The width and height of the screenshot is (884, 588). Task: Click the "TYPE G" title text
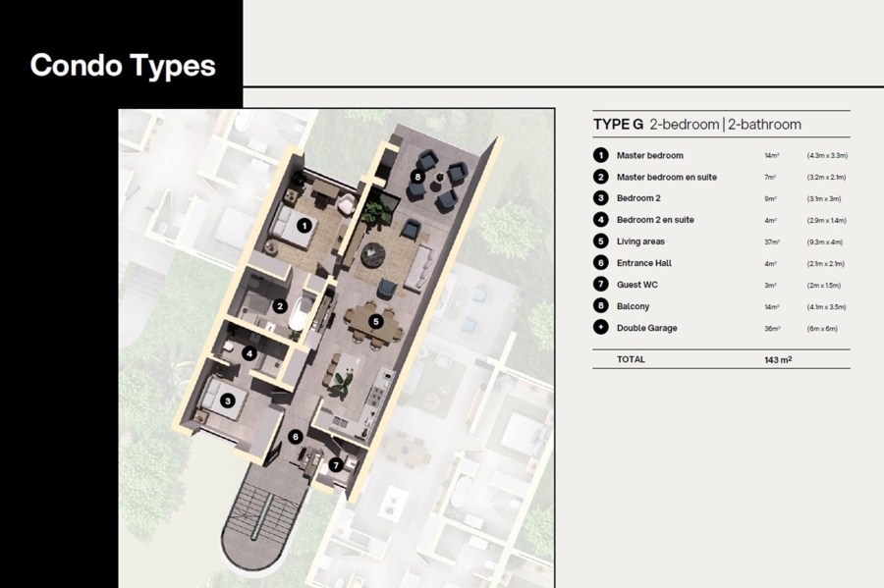(x=618, y=125)
